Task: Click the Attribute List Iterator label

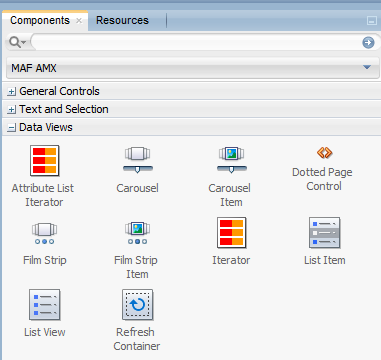Action: point(43,195)
